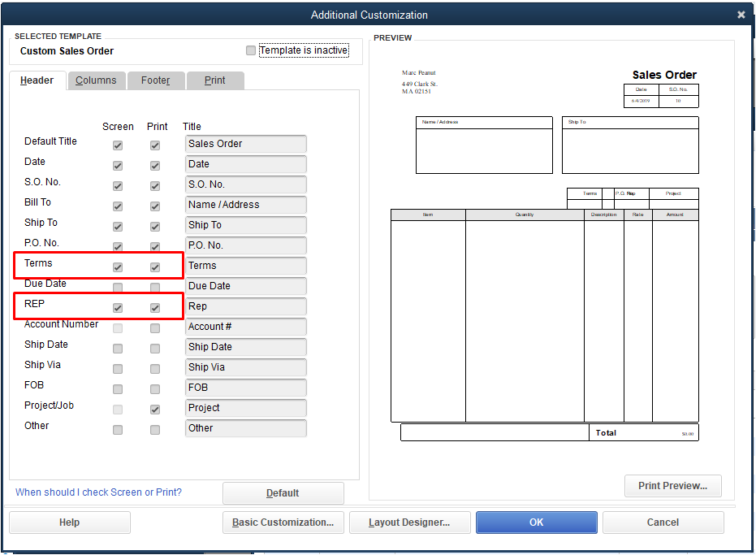This screenshot has width=756, height=555.
Task: Uncheck Default Title Screen checkbox
Action: (118, 145)
